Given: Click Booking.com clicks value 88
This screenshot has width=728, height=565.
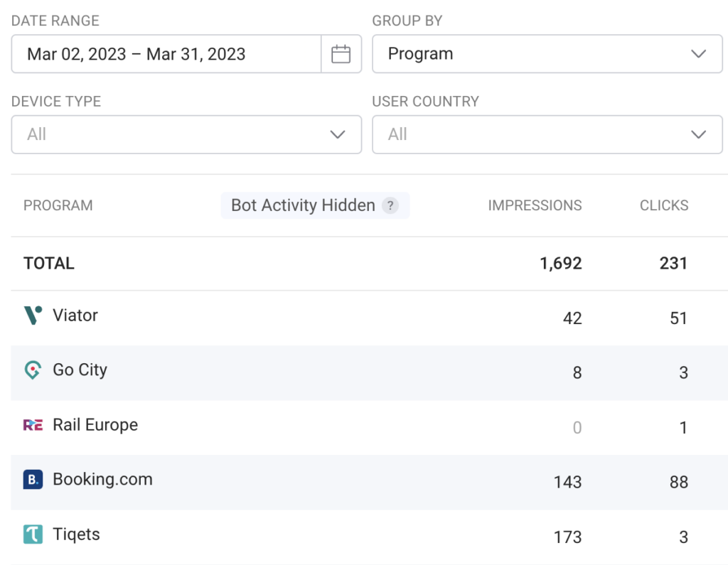Looking at the screenshot, I should [679, 482].
